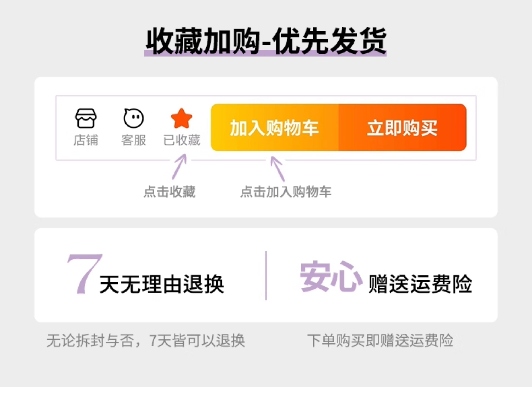This screenshot has width=532, height=399.
Task: Select the 赠送运费险 text
Action: pyautogui.click(x=420, y=284)
